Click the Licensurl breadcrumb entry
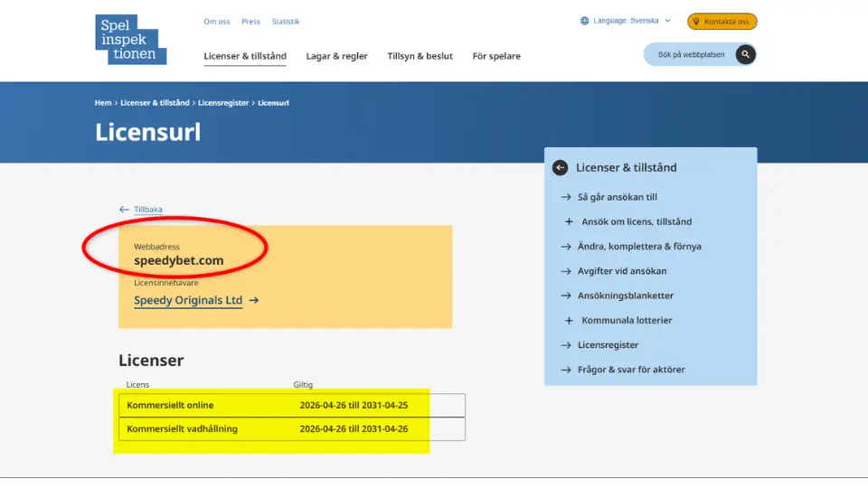 (x=273, y=103)
